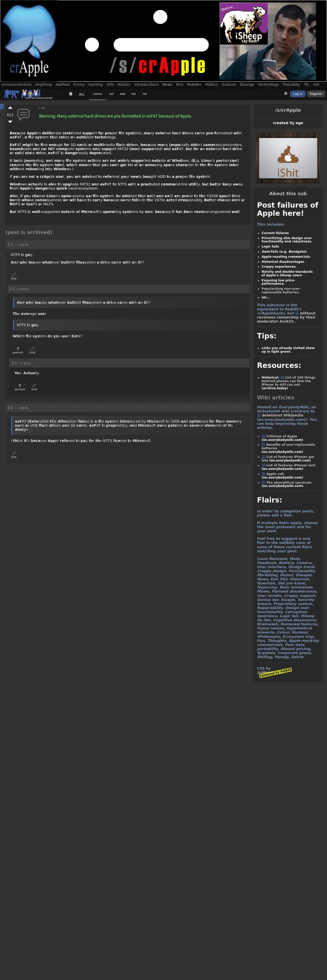The height and width of the screenshot is (980, 327).
Task: Click link icon under 'Which file system' reply
Action: 32,350
